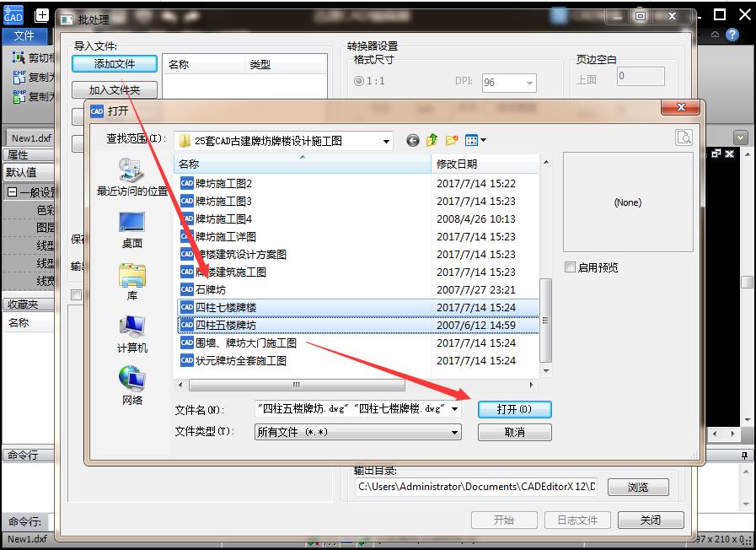Click the back navigation arrow in Open dialog
The width and height of the screenshot is (756, 550).
pos(411,141)
